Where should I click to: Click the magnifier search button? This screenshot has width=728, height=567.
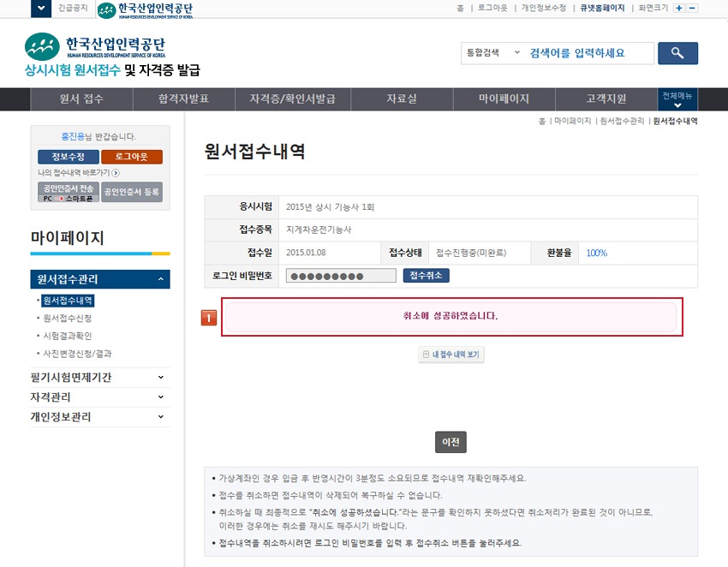click(x=677, y=53)
